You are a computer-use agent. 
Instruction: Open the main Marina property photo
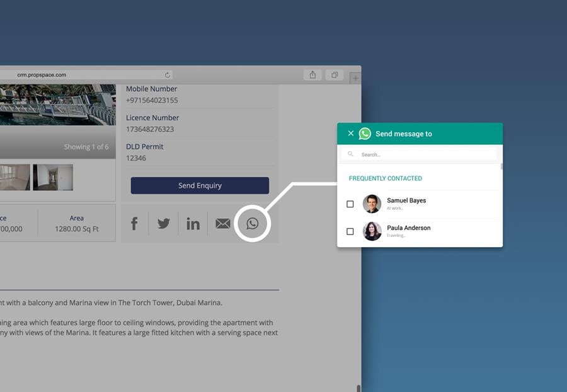tap(58, 105)
